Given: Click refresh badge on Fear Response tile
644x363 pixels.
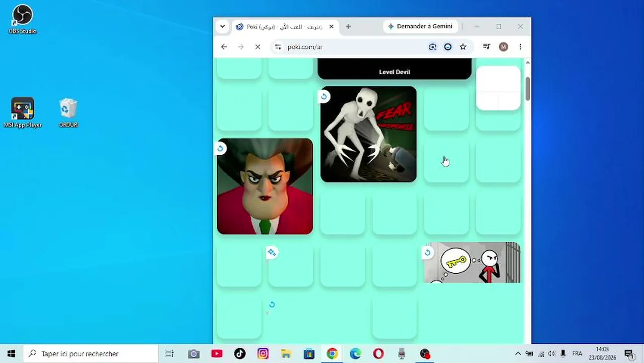Looking at the screenshot, I should point(324,96).
